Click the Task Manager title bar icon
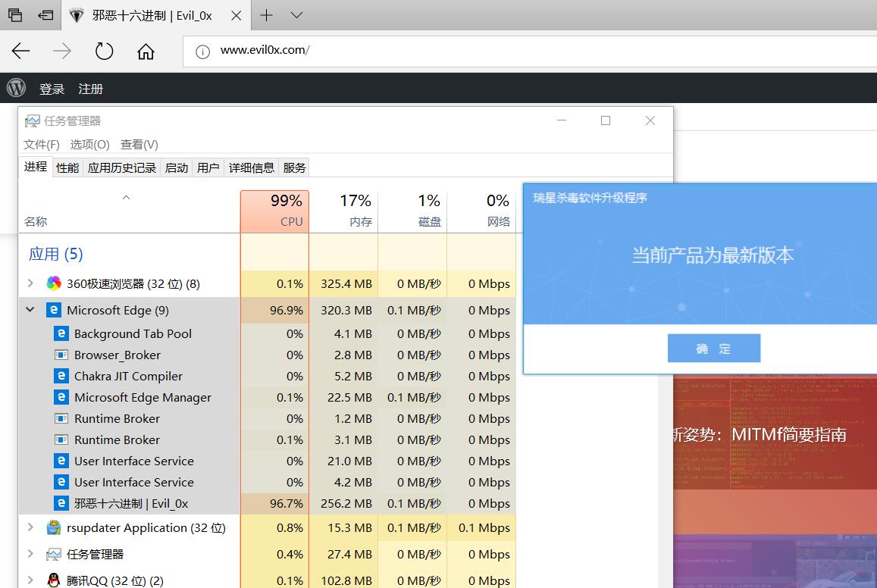Screen dimensions: 877x588 (33, 120)
